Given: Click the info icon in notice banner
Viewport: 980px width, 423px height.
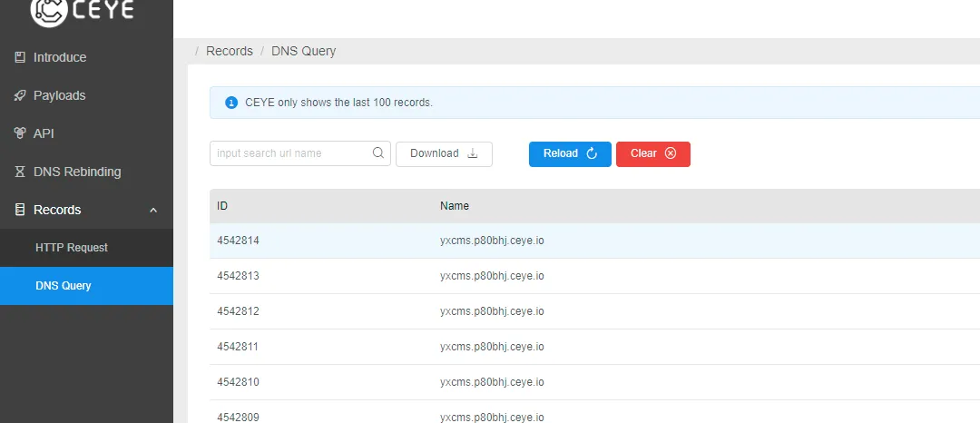Looking at the screenshot, I should (231, 103).
